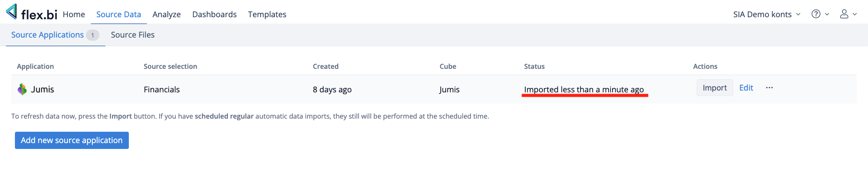Screen dimensions: 868x182
Task: Open the Dashboards page
Action: click(x=214, y=14)
